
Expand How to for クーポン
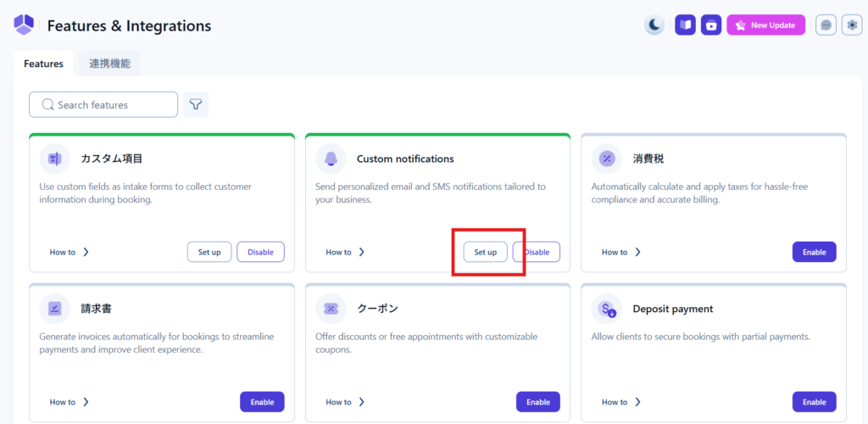click(346, 402)
